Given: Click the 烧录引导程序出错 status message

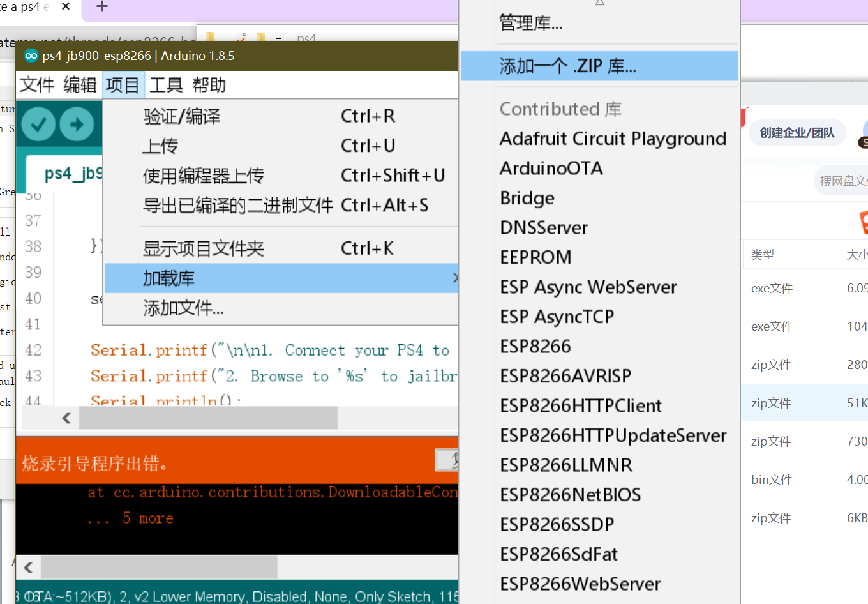Looking at the screenshot, I should [95, 463].
